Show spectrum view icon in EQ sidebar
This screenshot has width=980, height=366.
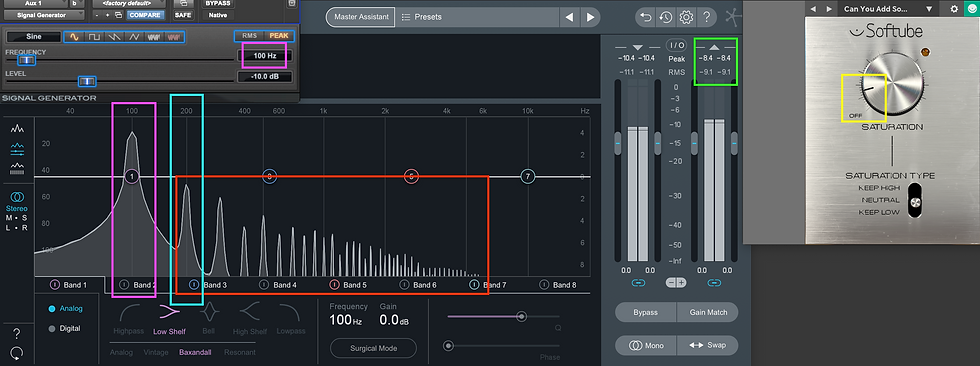[x=18, y=128]
